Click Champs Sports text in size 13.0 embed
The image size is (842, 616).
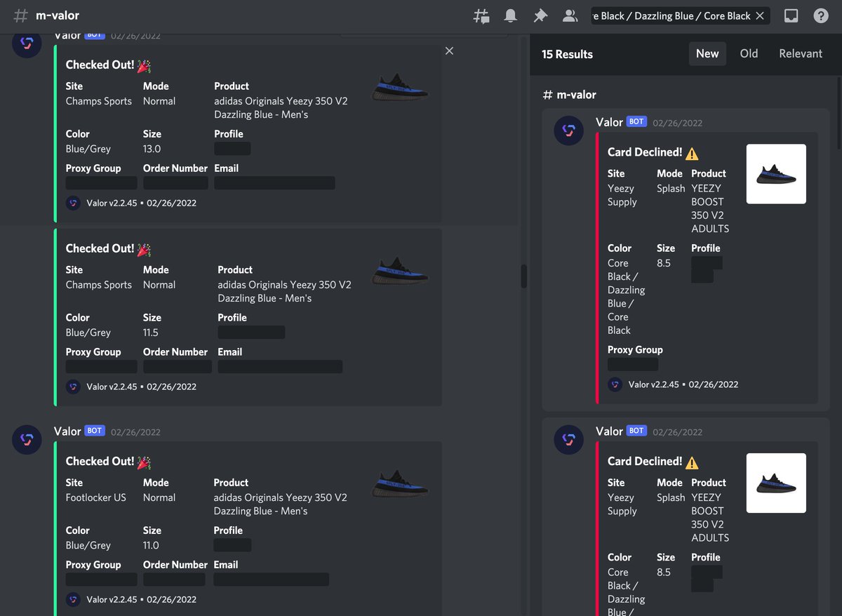99,101
